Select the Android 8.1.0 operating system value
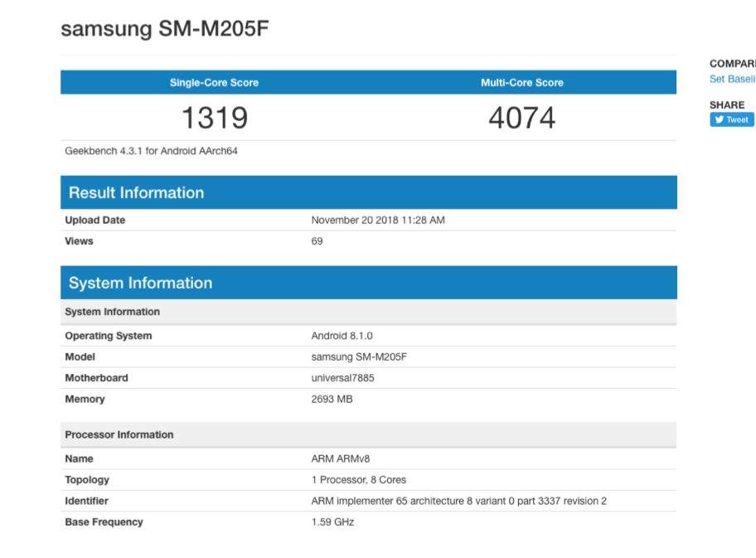Image resolution: width=756 pixels, height=558 pixels. (x=340, y=336)
